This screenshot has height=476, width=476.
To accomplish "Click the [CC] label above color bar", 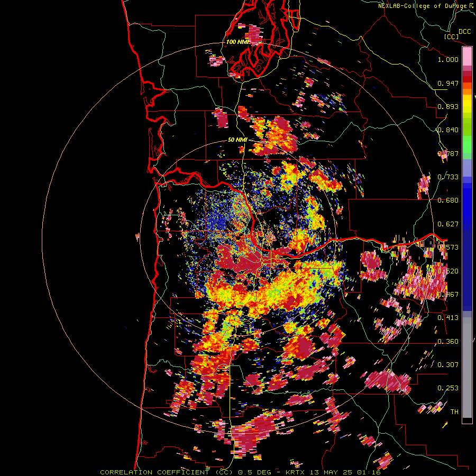I will click(451, 36).
